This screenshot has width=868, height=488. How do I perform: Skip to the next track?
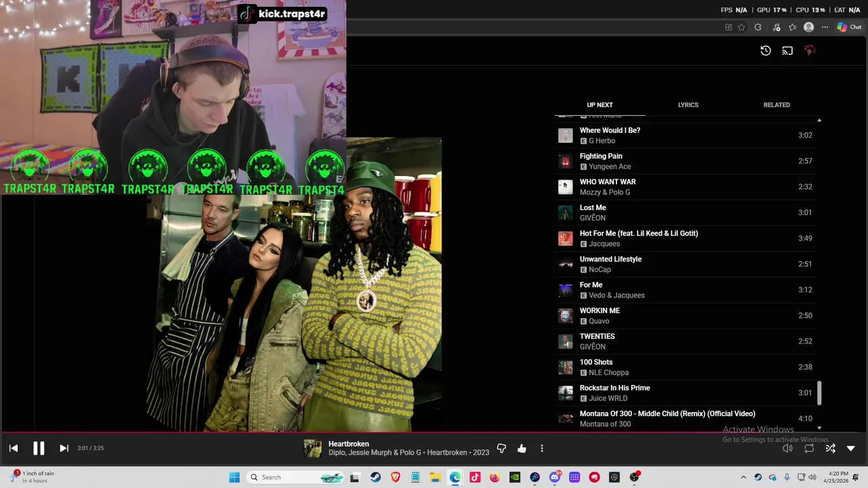(64, 448)
